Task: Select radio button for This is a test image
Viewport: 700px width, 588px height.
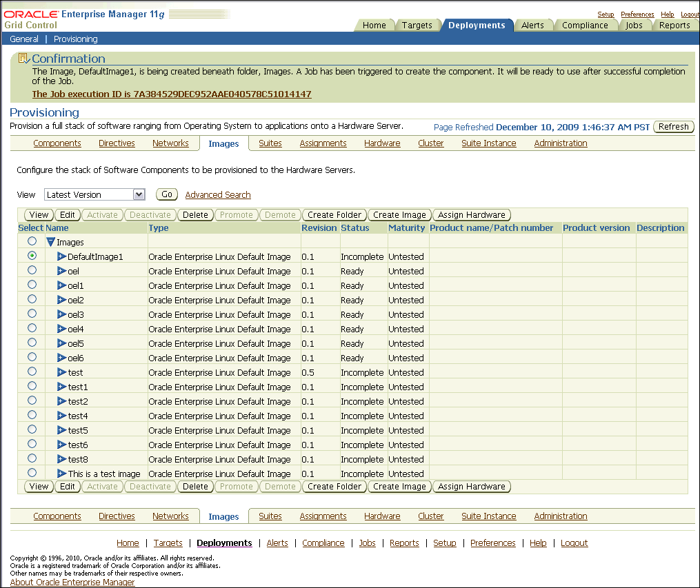Action: click(x=32, y=472)
